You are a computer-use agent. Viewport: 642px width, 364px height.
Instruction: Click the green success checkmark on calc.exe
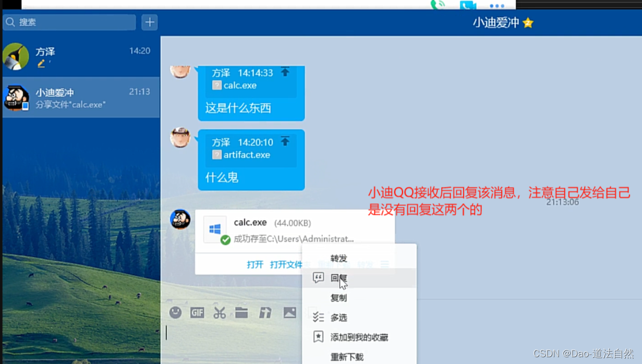[x=225, y=240]
